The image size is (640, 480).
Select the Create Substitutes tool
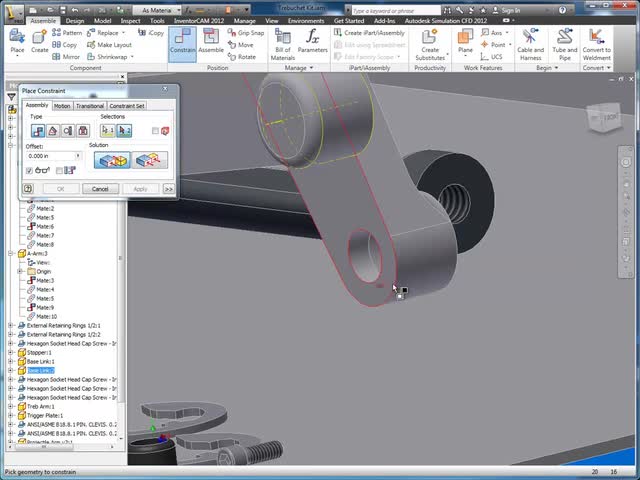point(430,44)
